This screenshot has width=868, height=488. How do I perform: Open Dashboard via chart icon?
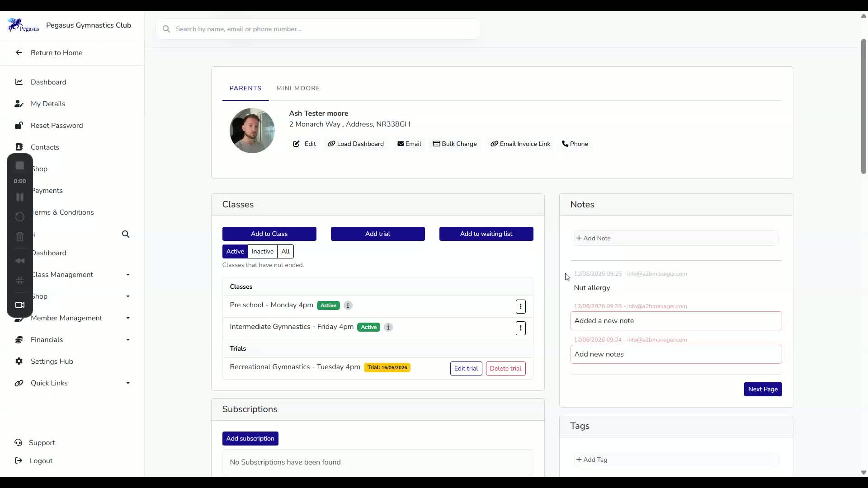click(x=19, y=82)
